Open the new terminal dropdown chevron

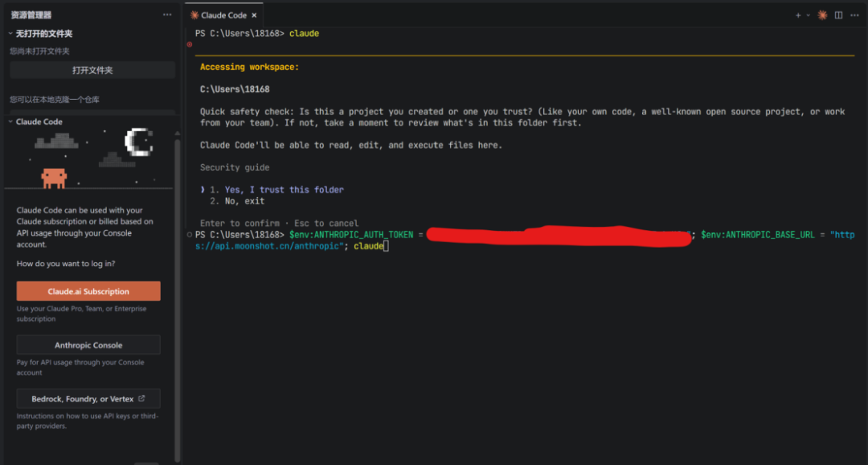click(x=809, y=15)
